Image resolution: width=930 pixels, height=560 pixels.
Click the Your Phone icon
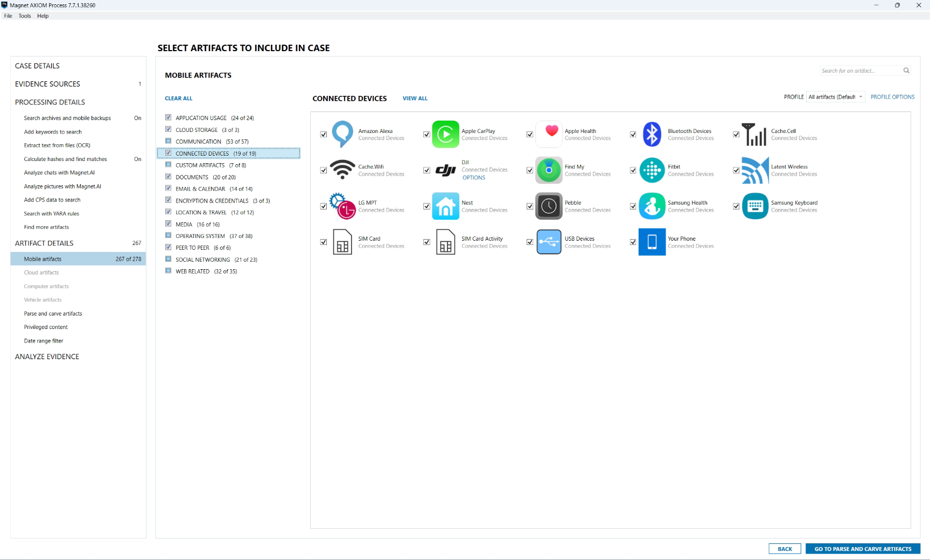[x=652, y=242]
